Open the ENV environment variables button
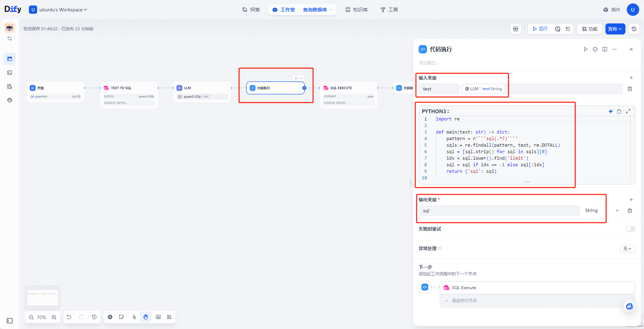Viewport: 644px width, 329px height. coord(516,29)
